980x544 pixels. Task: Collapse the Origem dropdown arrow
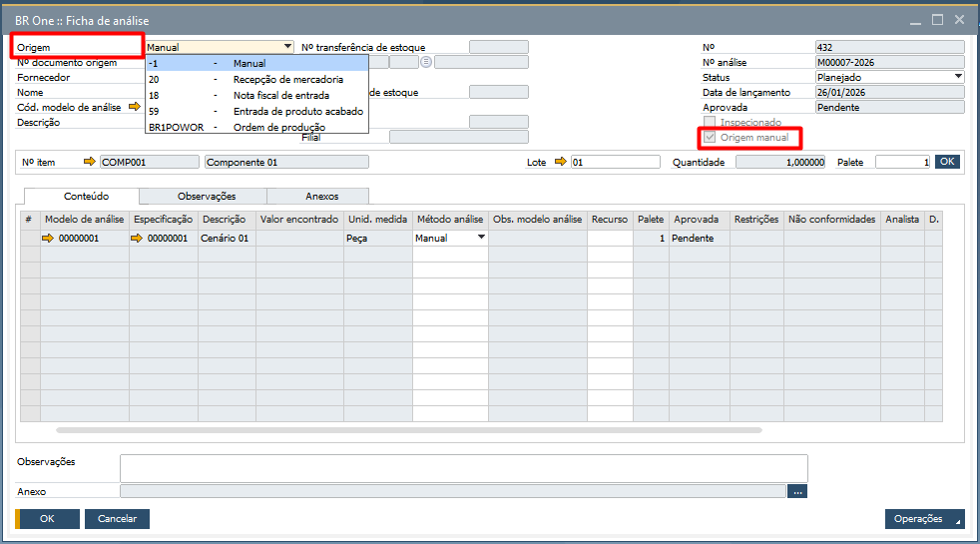[287, 47]
